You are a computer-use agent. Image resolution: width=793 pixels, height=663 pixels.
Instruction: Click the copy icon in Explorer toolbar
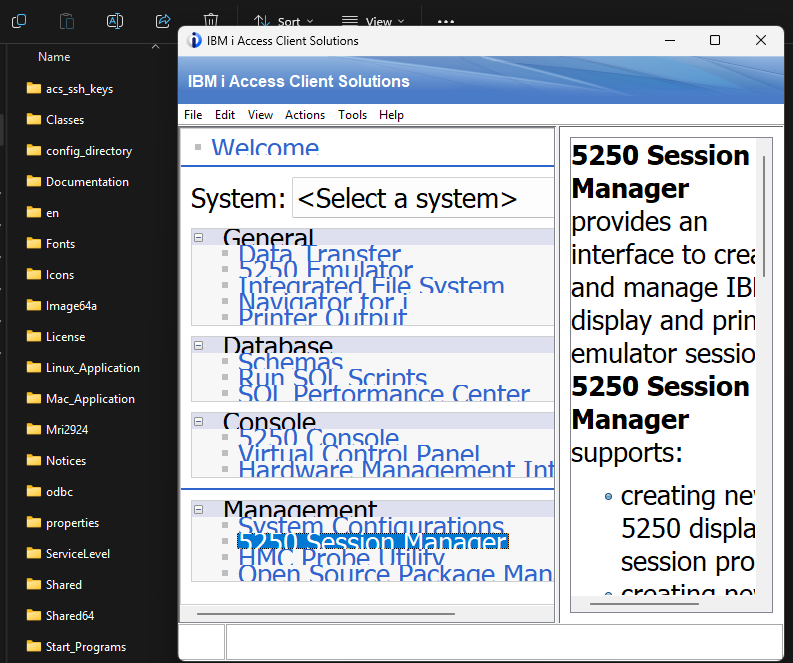click(x=19, y=21)
